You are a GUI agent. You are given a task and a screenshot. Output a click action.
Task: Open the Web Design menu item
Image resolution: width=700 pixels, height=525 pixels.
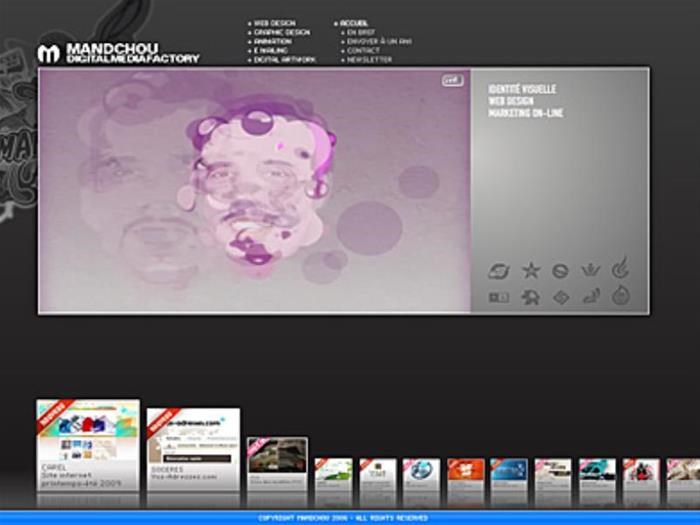tap(274, 22)
